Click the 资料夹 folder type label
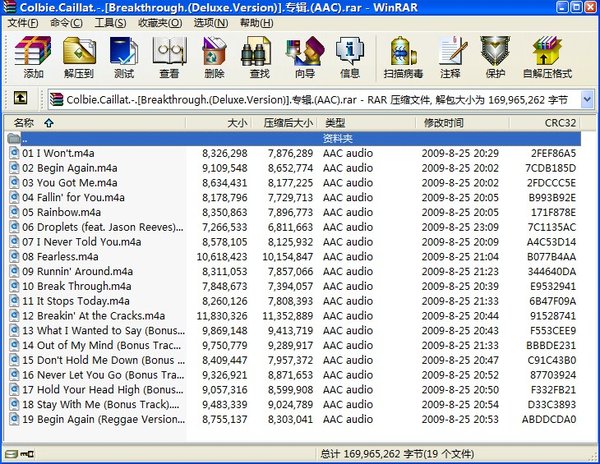 click(338, 138)
